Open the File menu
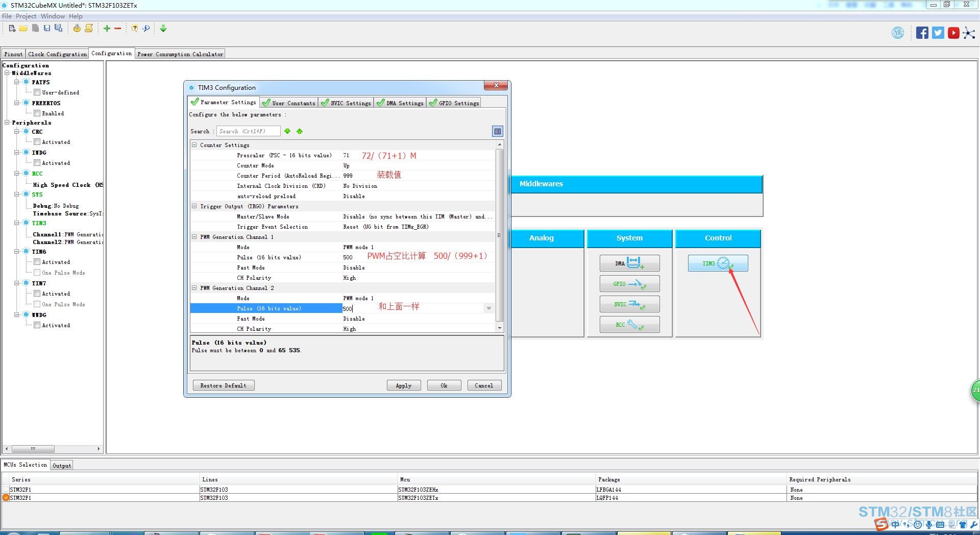Screen dimensions: 980x535 pyautogui.click(x=7, y=16)
